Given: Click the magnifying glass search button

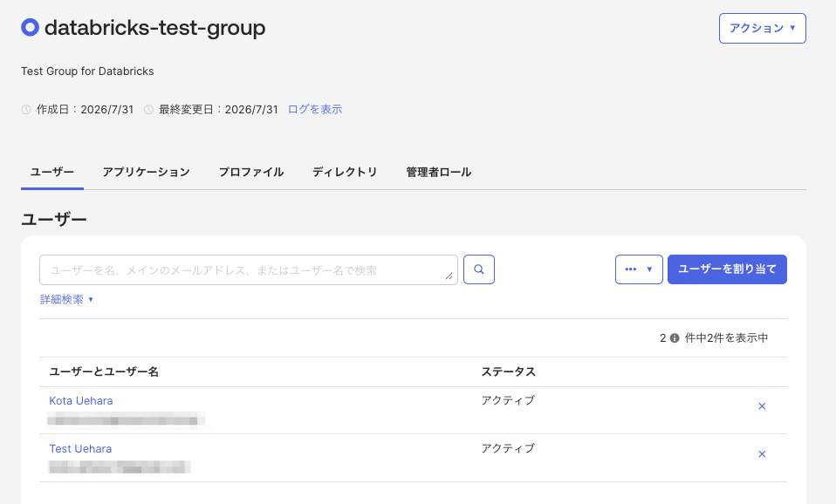Looking at the screenshot, I should (479, 269).
